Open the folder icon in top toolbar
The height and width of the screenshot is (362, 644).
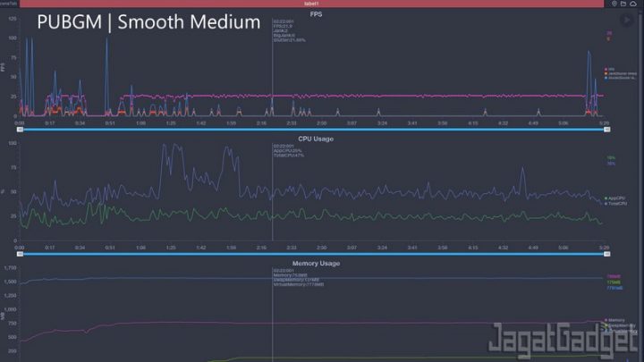623,4
